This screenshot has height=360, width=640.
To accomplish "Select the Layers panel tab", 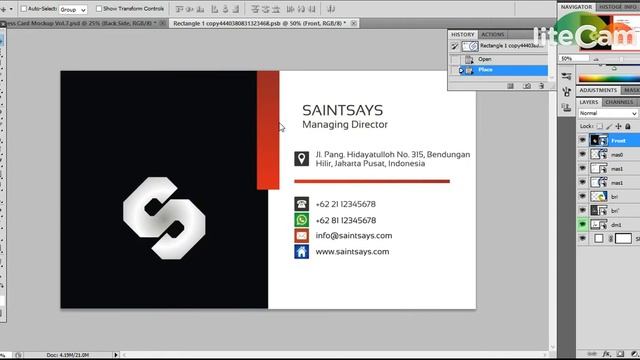I will tap(589, 102).
